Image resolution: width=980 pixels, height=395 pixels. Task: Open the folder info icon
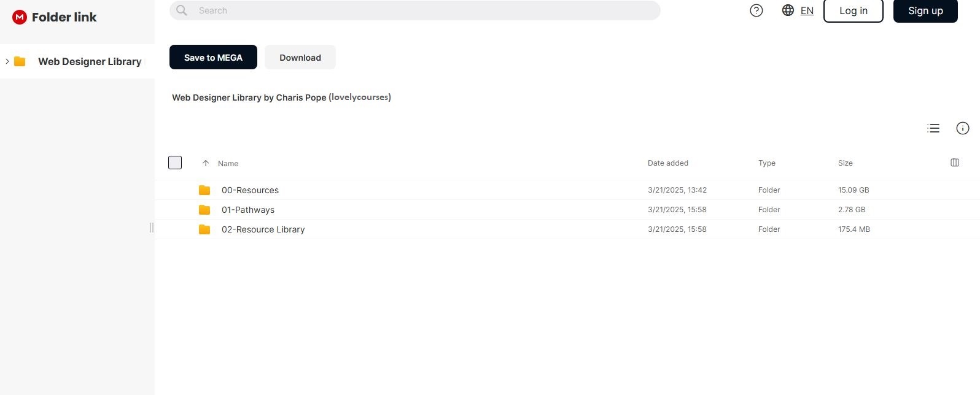(x=963, y=128)
